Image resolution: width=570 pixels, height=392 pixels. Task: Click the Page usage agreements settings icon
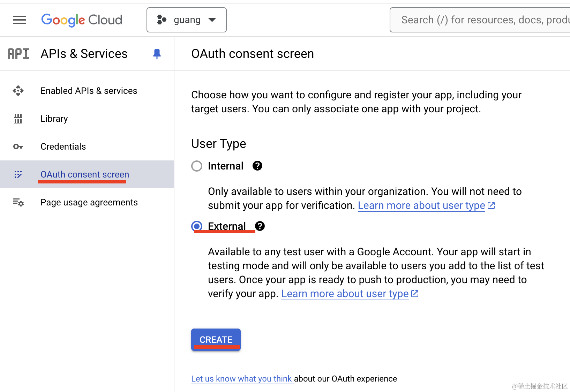pyautogui.click(x=18, y=202)
